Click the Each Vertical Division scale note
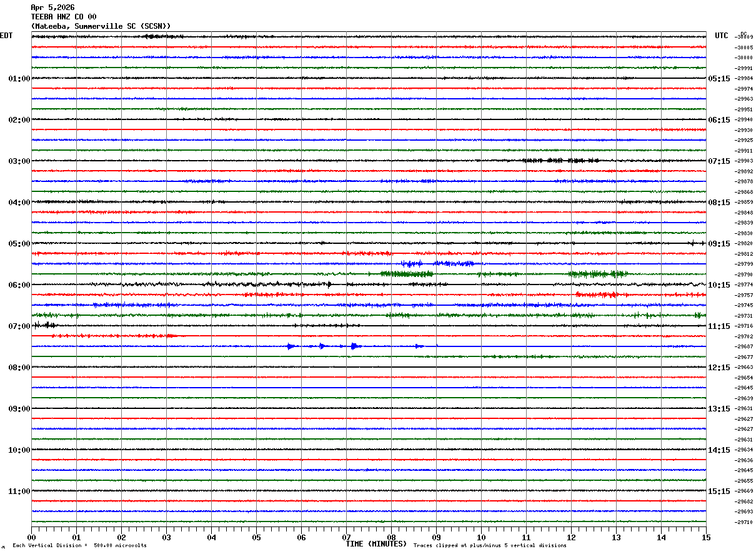 [x=79, y=546]
